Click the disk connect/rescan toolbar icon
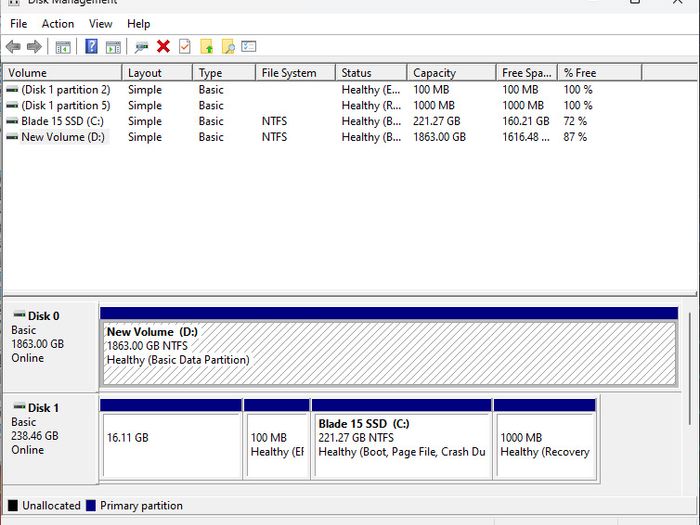 click(x=142, y=47)
